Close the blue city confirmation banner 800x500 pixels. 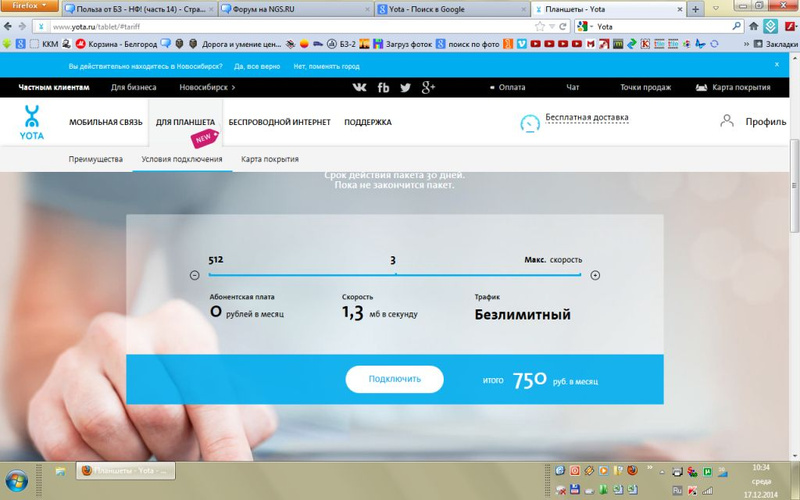[x=777, y=64]
